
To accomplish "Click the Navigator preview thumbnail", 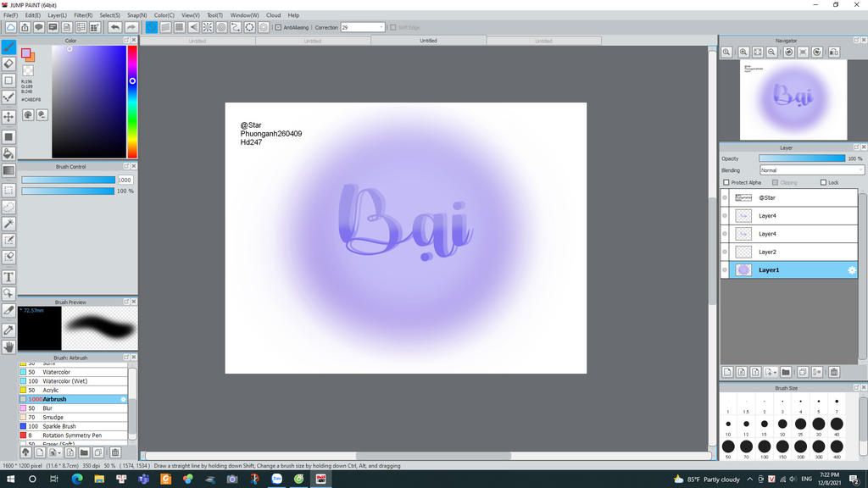I will 793,100.
